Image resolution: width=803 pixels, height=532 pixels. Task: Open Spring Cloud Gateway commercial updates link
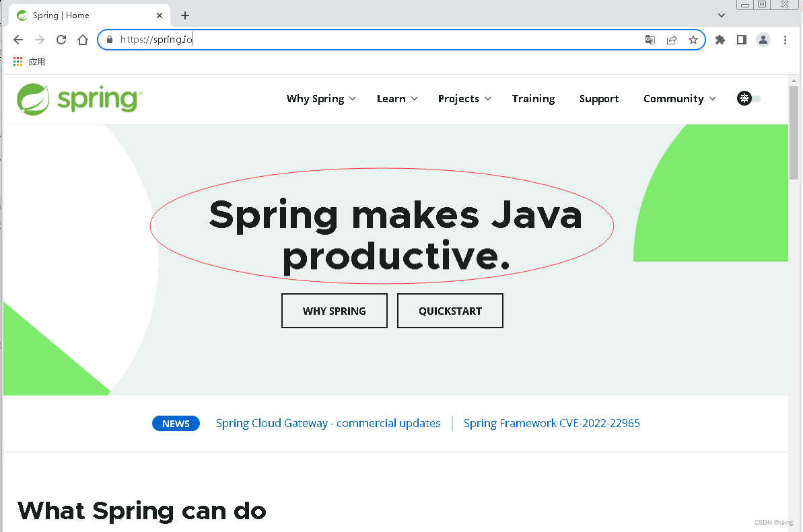coord(328,423)
